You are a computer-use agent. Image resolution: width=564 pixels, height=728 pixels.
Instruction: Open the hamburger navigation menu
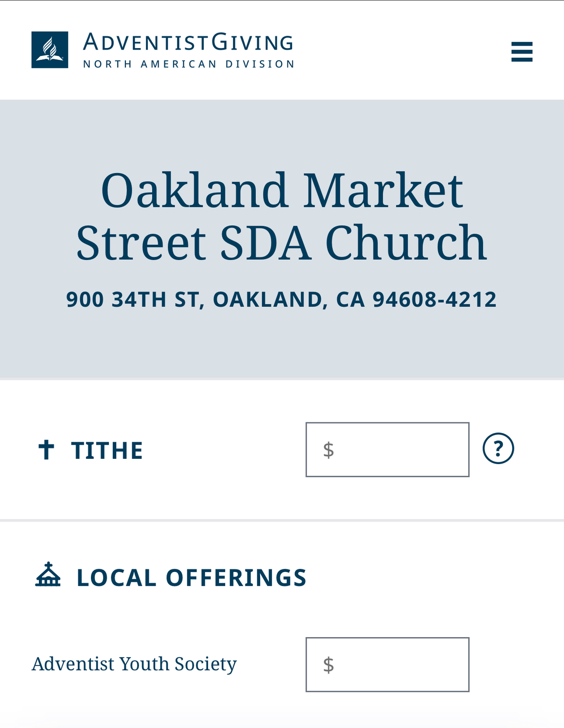[x=522, y=52]
